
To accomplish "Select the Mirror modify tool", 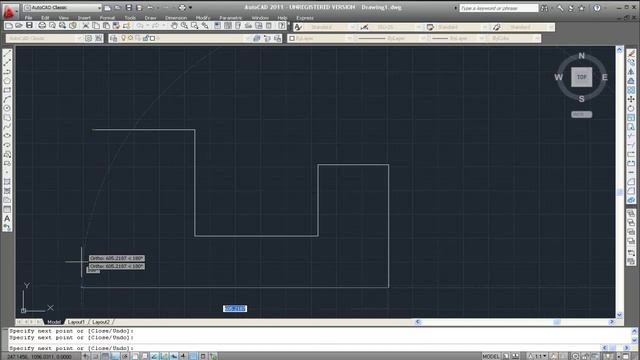I will click(x=631, y=71).
